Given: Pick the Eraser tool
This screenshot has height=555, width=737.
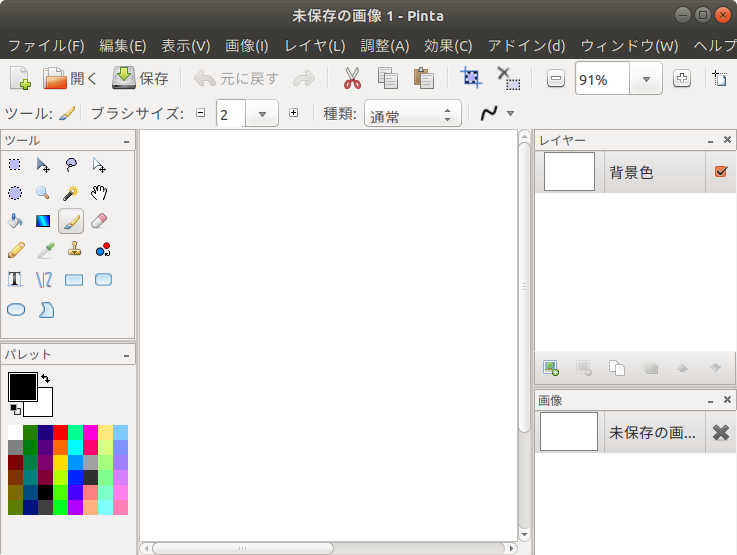Looking at the screenshot, I should coord(98,221).
